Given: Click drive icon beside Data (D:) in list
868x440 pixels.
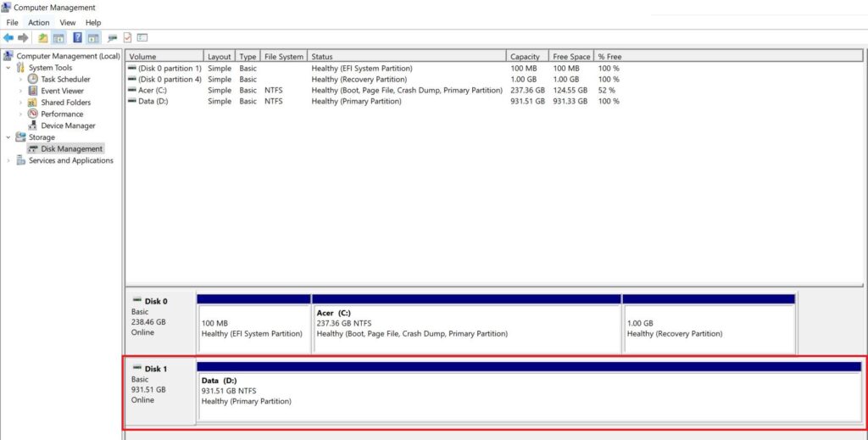Looking at the screenshot, I should pos(131,101).
